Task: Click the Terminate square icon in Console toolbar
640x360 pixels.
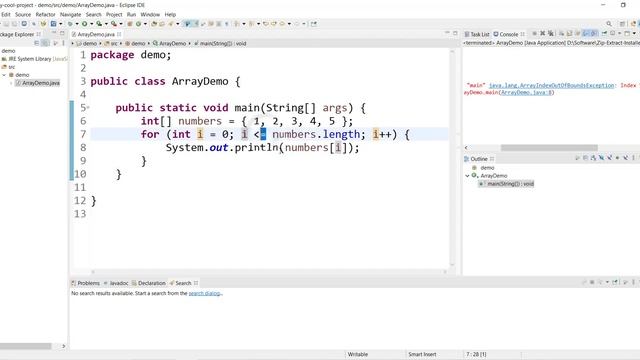Action: coord(534,33)
